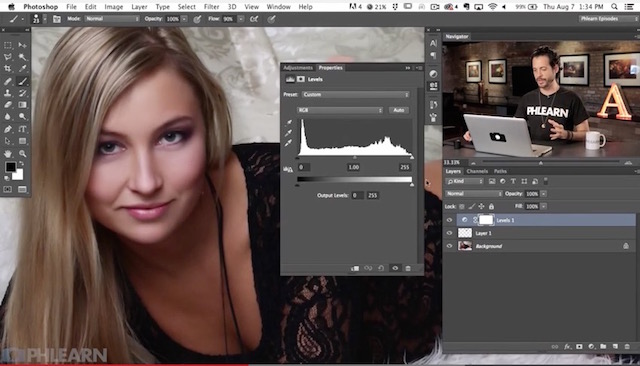Toggle Levels adjustment visibility in Properties
The height and width of the screenshot is (366, 640).
(395, 268)
